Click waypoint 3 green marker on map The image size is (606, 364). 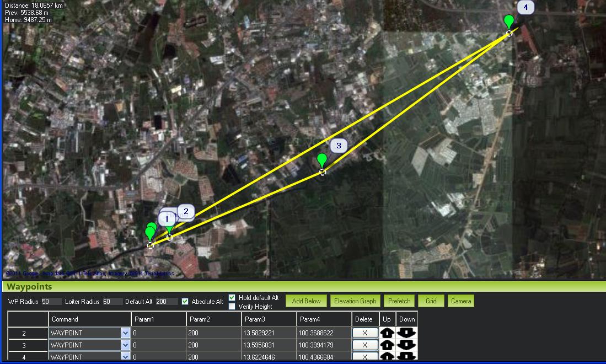(x=322, y=161)
